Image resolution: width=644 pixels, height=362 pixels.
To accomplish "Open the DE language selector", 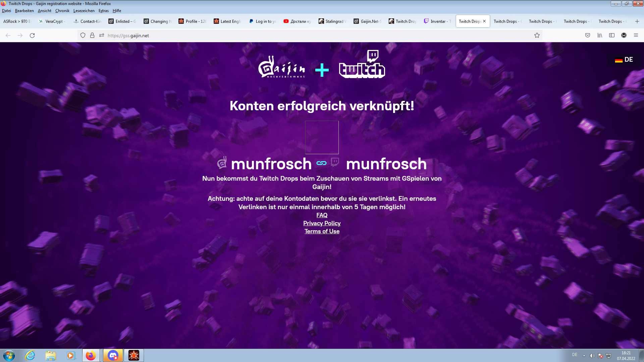I will [x=624, y=60].
